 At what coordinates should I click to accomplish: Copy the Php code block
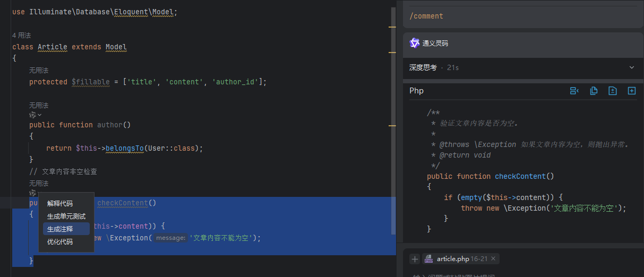pos(594,91)
